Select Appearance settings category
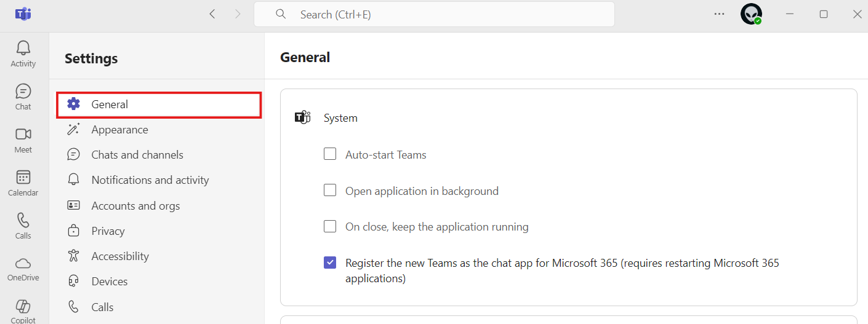Image resolution: width=868 pixels, height=324 pixels. coord(119,130)
